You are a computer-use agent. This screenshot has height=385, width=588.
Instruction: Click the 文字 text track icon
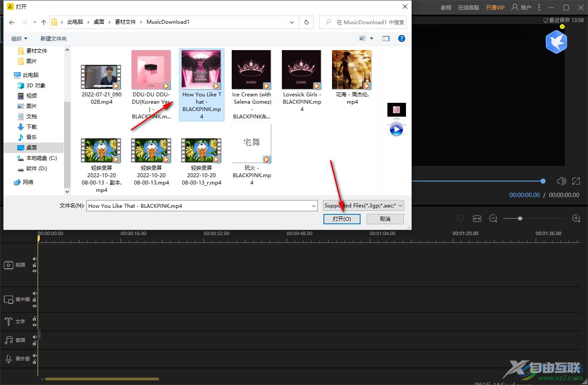click(x=9, y=321)
